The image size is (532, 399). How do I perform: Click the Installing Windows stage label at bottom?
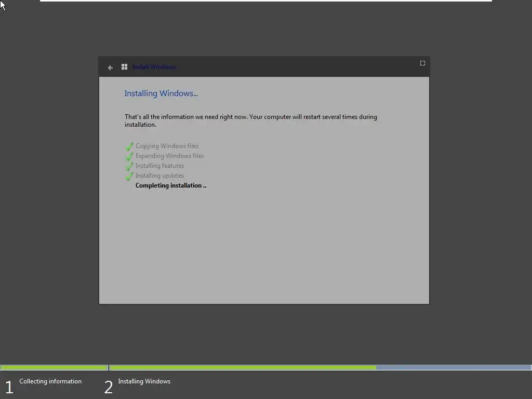point(144,381)
